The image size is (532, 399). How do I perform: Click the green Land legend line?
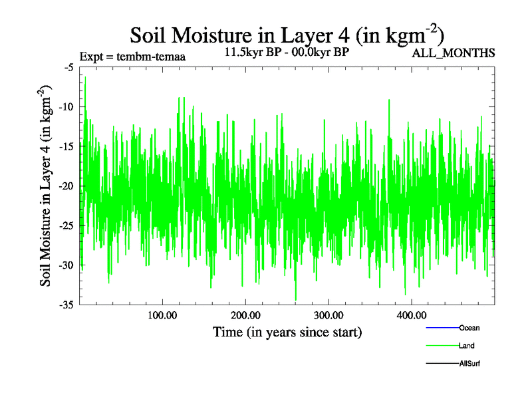click(x=442, y=346)
